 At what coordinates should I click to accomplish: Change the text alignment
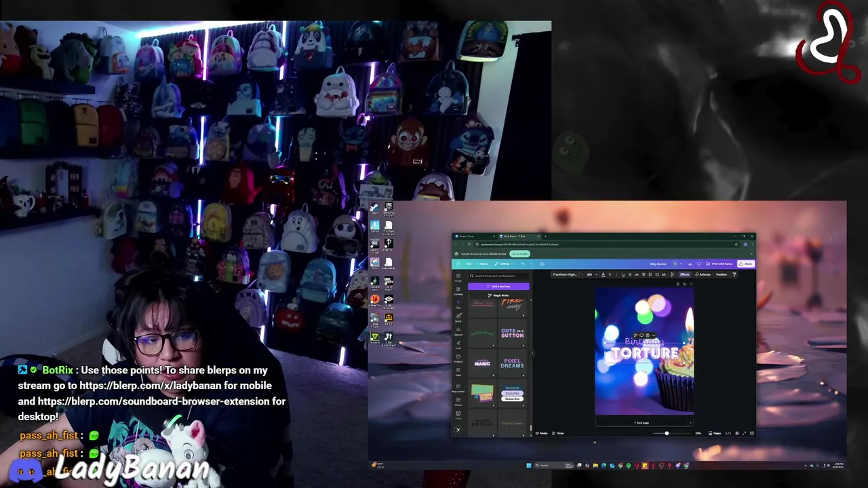tap(644, 274)
